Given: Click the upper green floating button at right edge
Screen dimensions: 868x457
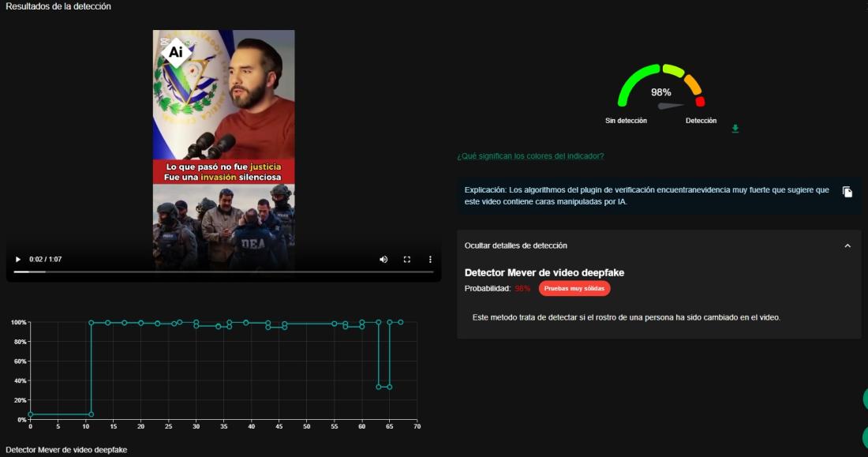Looking at the screenshot, I should (865, 399).
